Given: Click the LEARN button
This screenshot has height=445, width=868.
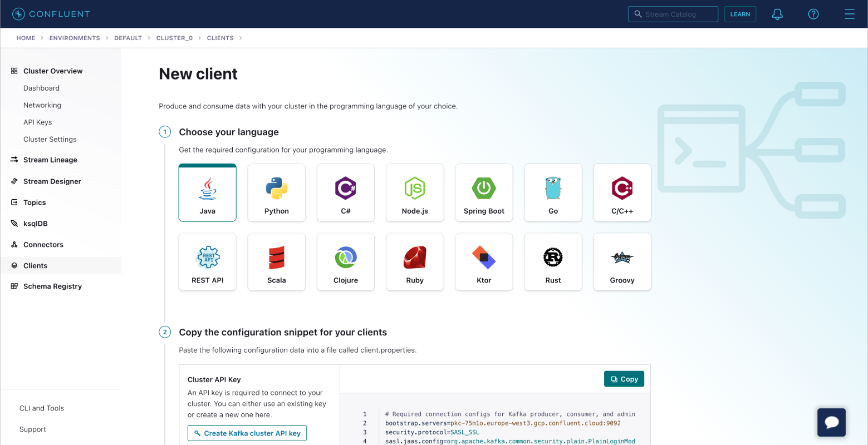Looking at the screenshot, I should tap(740, 14).
